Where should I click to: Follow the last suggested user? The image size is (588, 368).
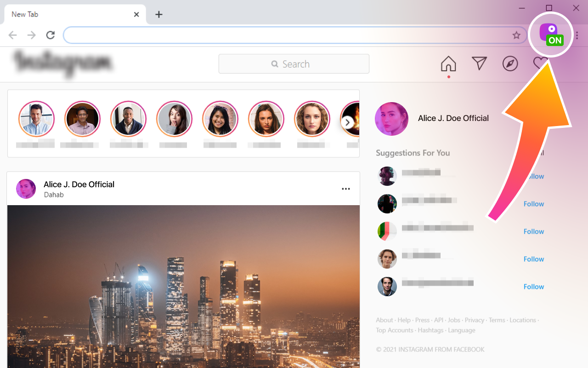pyautogui.click(x=534, y=287)
